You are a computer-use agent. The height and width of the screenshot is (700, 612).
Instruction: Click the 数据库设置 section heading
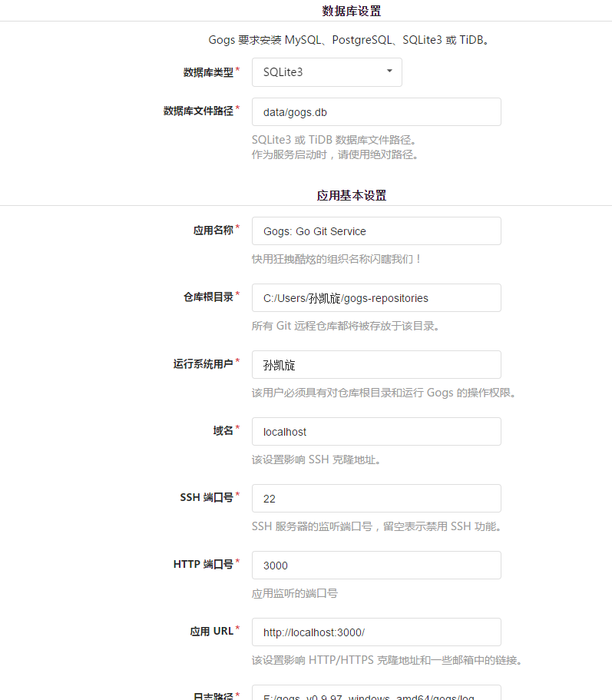352,12
